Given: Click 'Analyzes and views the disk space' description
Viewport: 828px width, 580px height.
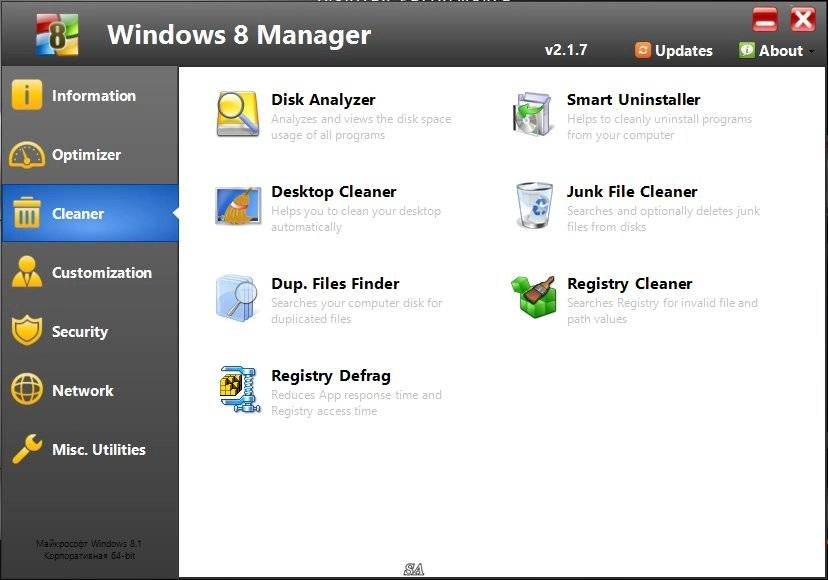Looking at the screenshot, I should coord(361,119).
